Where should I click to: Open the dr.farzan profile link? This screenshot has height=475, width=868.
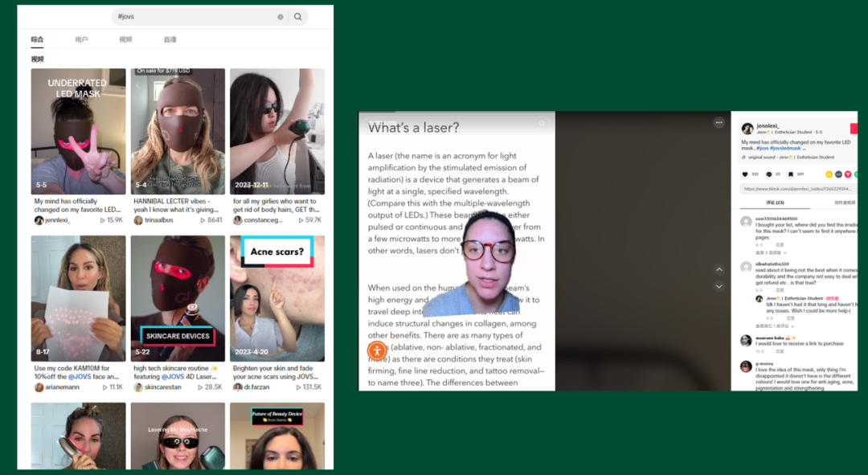pos(257,387)
